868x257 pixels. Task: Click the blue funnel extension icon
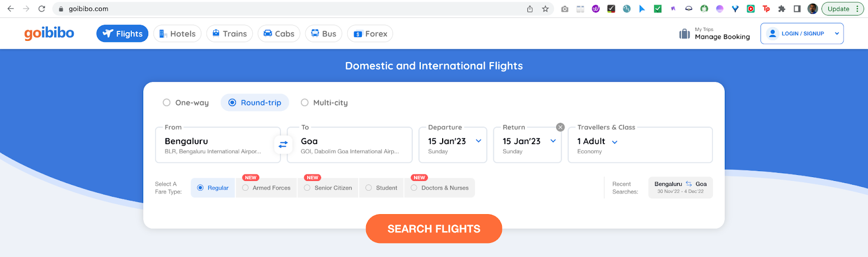tap(735, 9)
